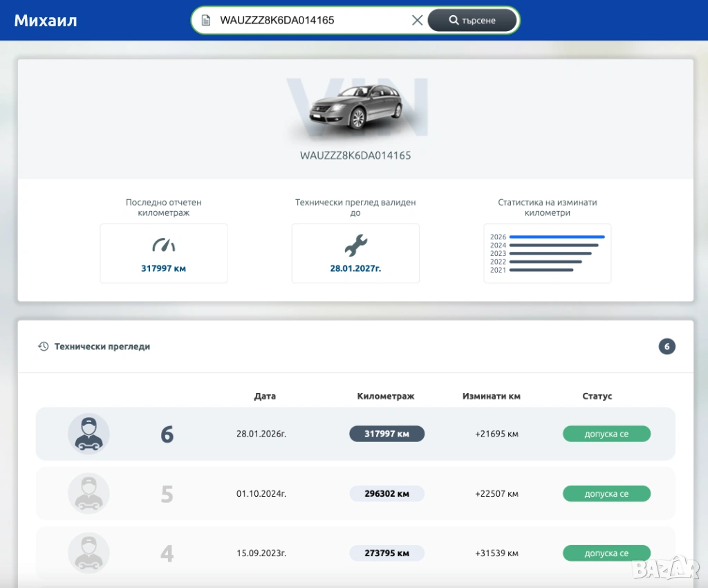The height and width of the screenshot is (588, 708).
Task: Click mechanic avatar for inspection 5
Action: pyautogui.click(x=88, y=493)
